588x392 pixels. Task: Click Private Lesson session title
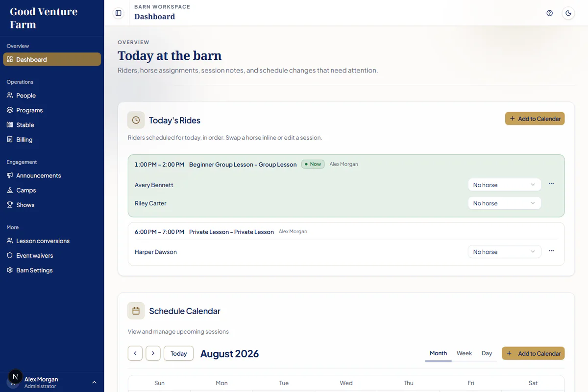tap(231, 232)
